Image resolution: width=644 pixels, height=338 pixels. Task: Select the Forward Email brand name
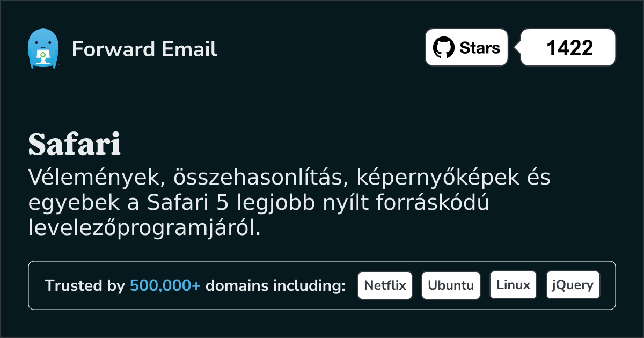(144, 49)
